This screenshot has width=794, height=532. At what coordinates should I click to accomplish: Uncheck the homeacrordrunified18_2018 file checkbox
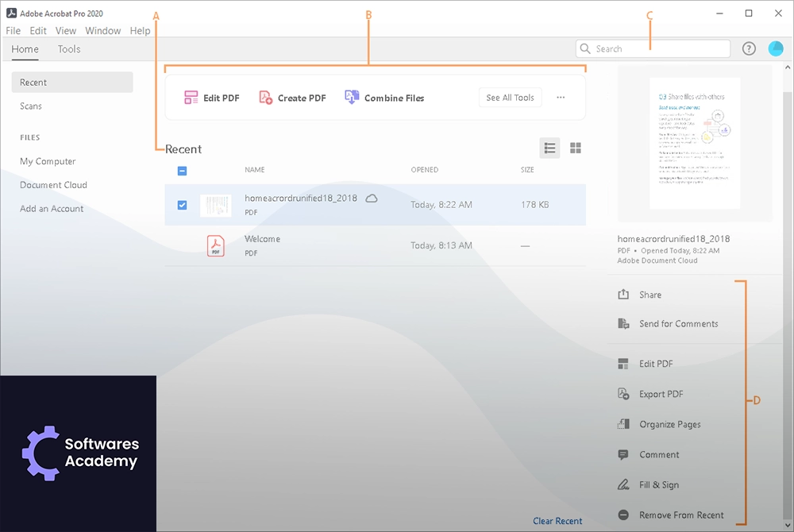coord(183,205)
